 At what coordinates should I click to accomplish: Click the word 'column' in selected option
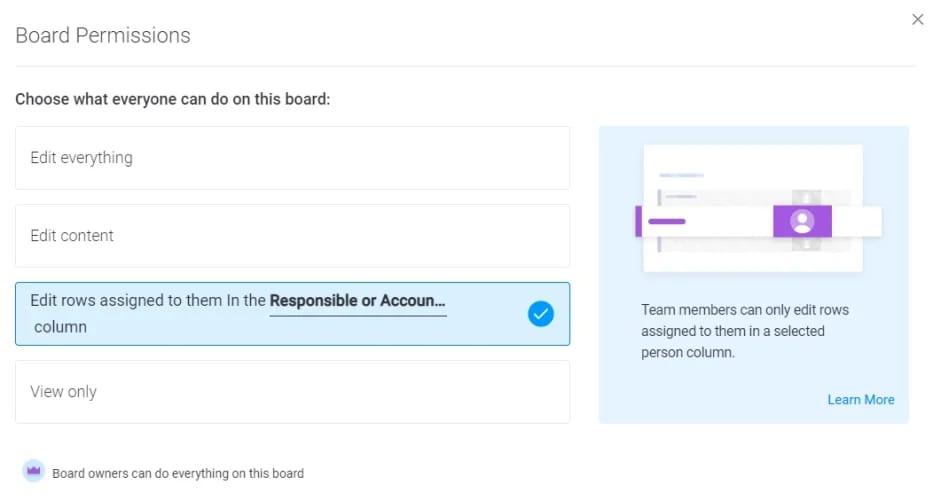coord(60,327)
